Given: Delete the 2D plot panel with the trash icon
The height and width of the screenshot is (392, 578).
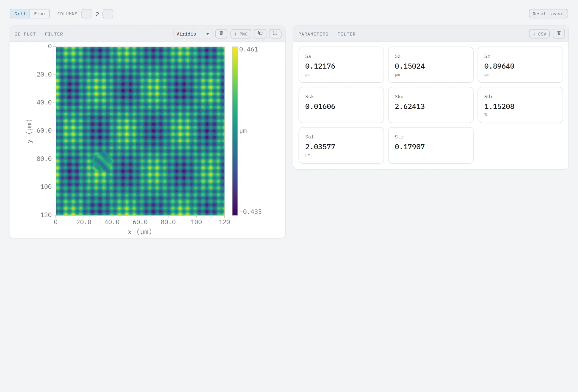Looking at the screenshot, I should 221,34.
